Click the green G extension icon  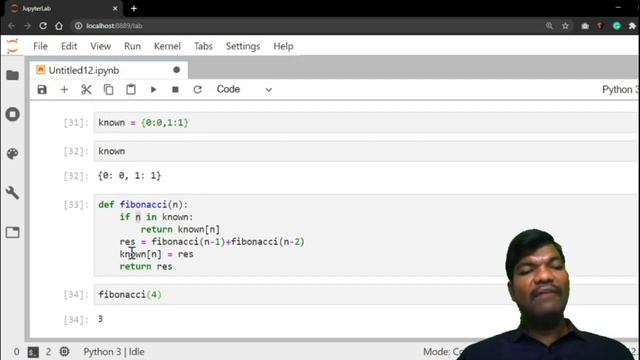coord(617,26)
